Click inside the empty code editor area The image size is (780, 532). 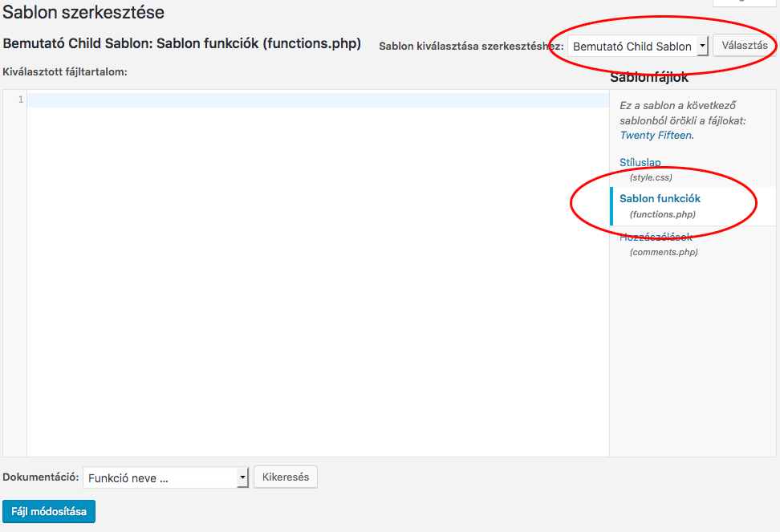point(318,273)
